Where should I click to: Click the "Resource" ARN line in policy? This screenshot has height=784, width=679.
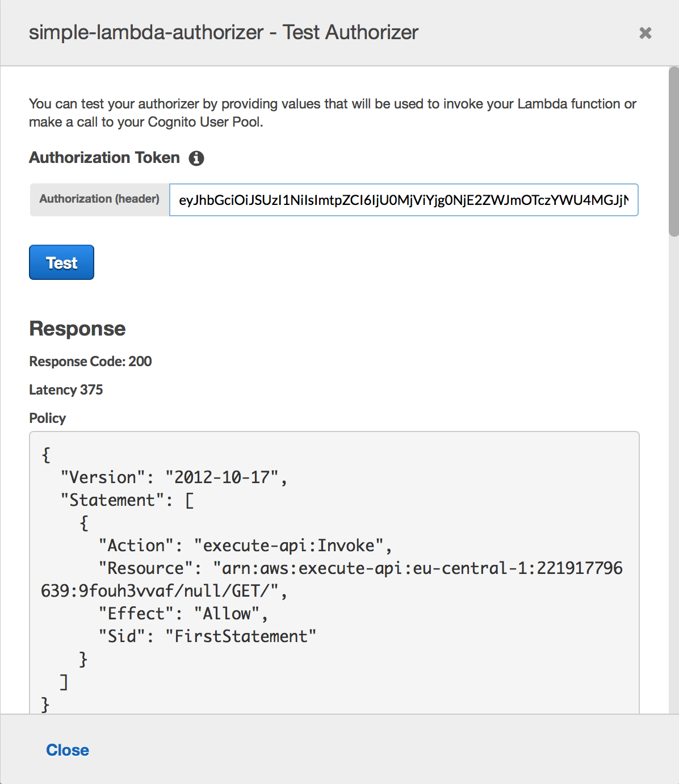[x=361, y=568]
